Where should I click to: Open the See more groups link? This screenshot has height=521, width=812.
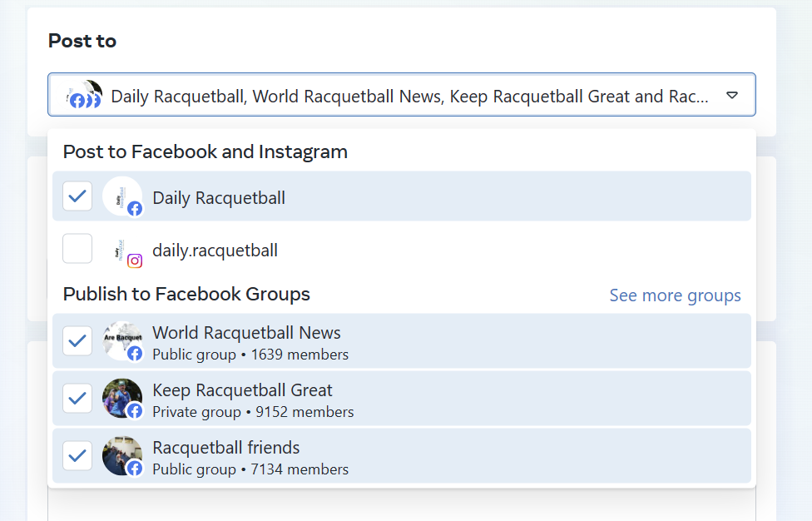(x=675, y=295)
